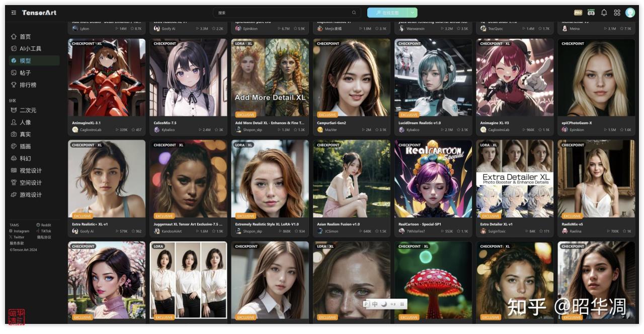The height and width of the screenshot is (334, 644).
Task: Select 模型 in the sidebar
Action: (x=34, y=60)
